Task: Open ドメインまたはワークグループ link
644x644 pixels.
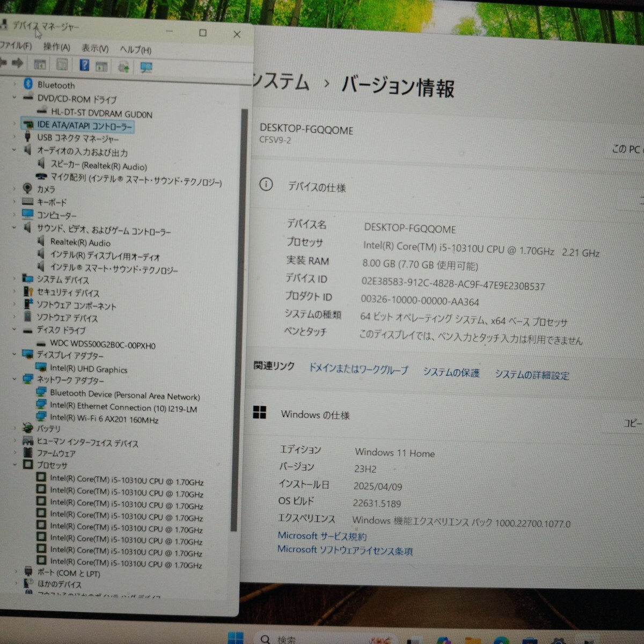Action: click(358, 369)
